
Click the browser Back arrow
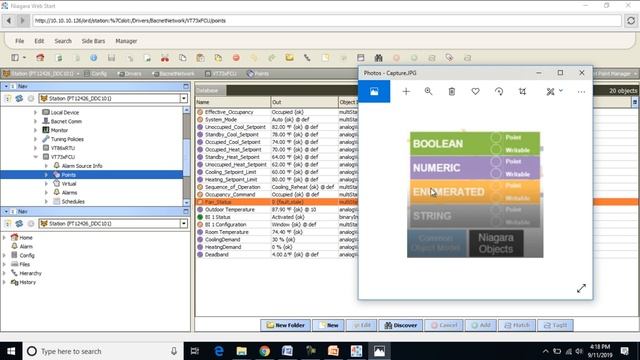[9, 20]
